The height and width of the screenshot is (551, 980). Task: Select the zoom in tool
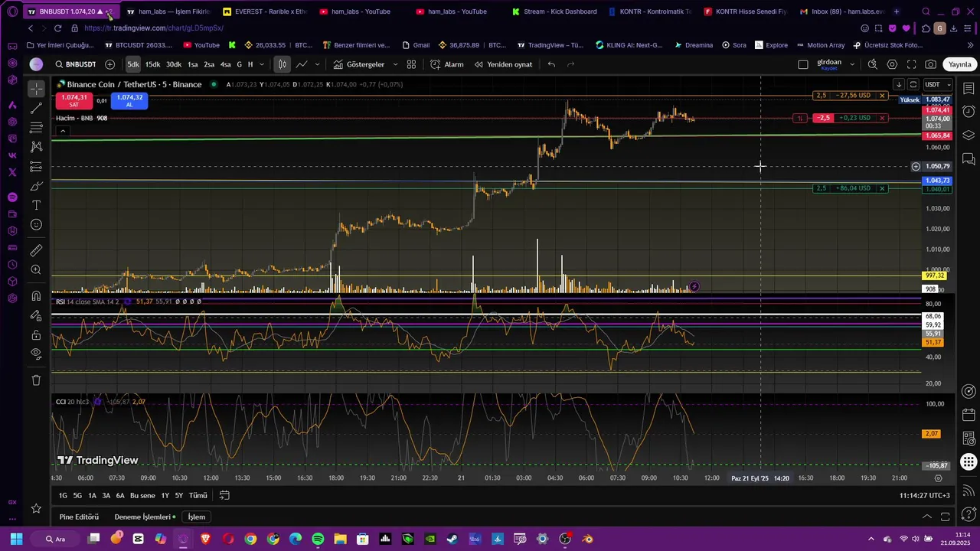point(36,269)
